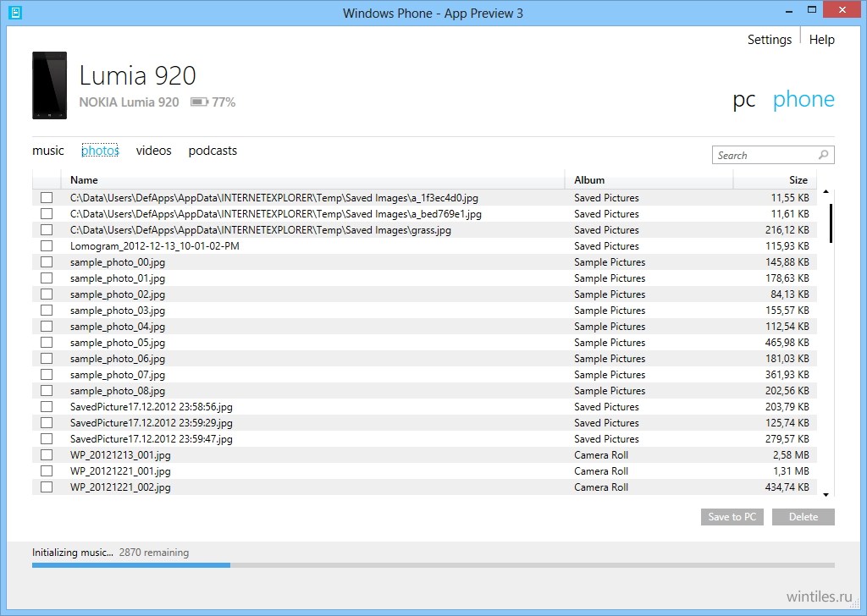
Task: Click Camera Roll album of WP_20121221_002.jpg
Action: [x=601, y=487]
